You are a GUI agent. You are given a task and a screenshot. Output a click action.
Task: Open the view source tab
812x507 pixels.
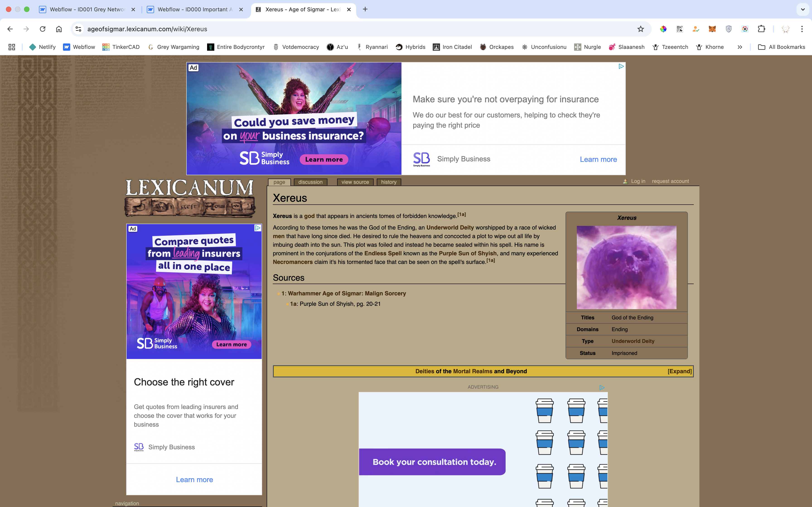pos(355,182)
